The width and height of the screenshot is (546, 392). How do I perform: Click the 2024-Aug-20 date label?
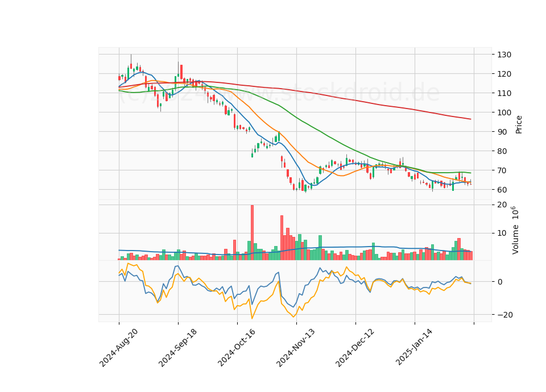[119, 348]
